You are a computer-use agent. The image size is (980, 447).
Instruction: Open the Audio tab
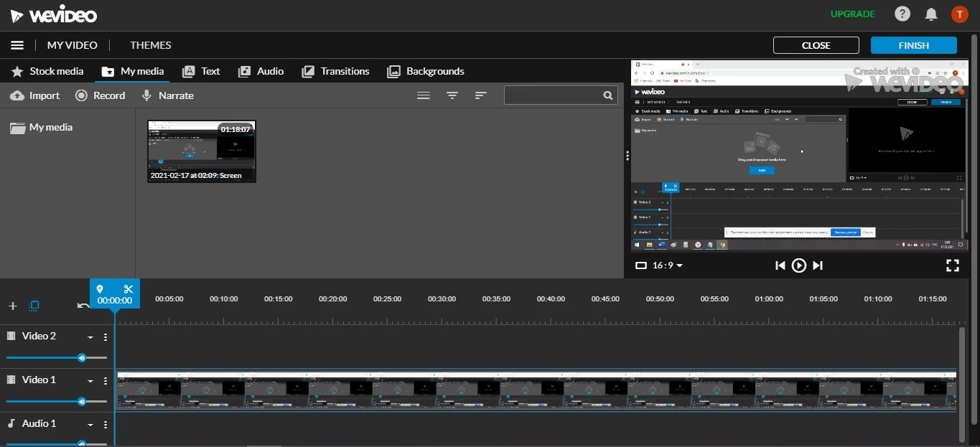261,71
